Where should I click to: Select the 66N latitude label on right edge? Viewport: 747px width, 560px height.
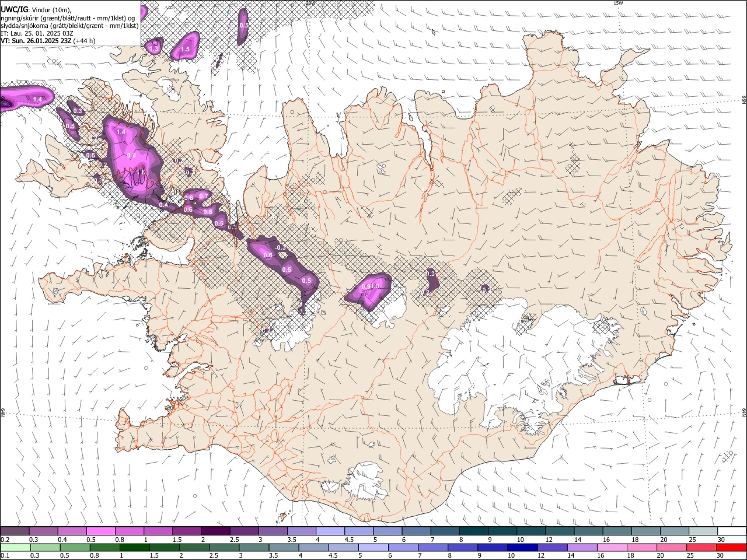[x=744, y=100]
